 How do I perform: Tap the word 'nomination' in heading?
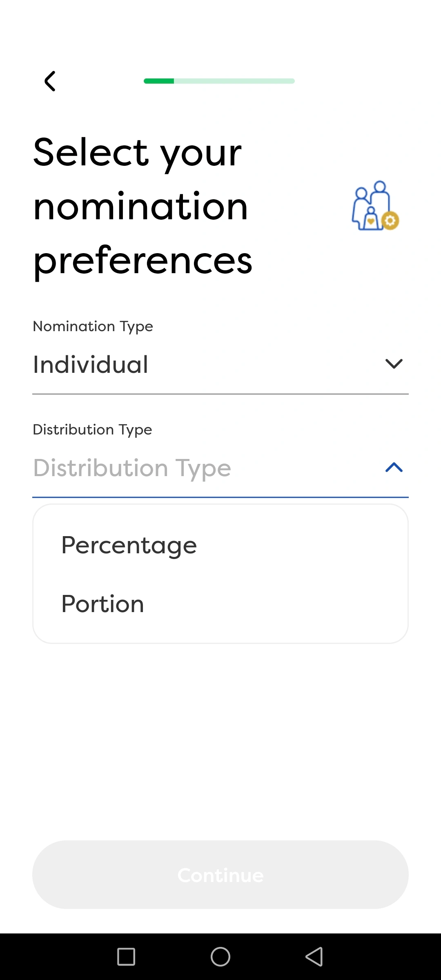[x=140, y=207]
